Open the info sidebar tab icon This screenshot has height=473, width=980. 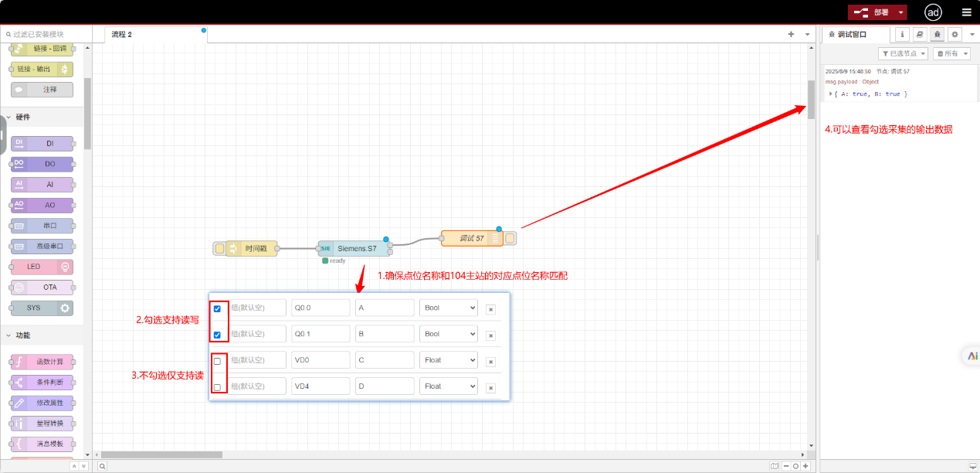click(x=902, y=34)
